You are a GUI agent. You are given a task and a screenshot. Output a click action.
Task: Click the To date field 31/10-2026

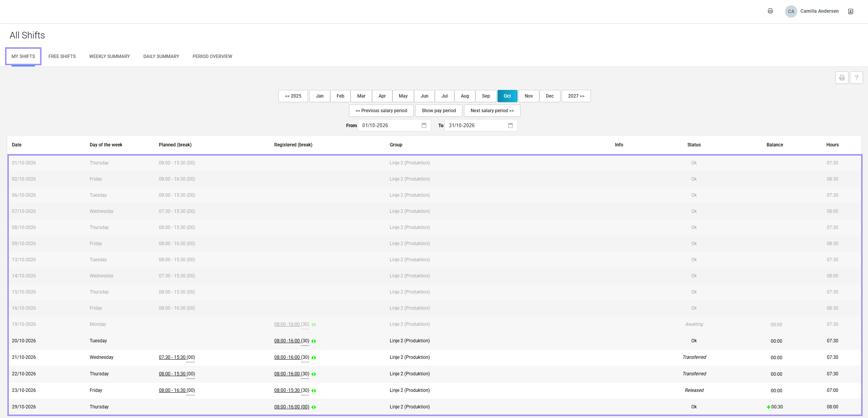[x=481, y=125]
